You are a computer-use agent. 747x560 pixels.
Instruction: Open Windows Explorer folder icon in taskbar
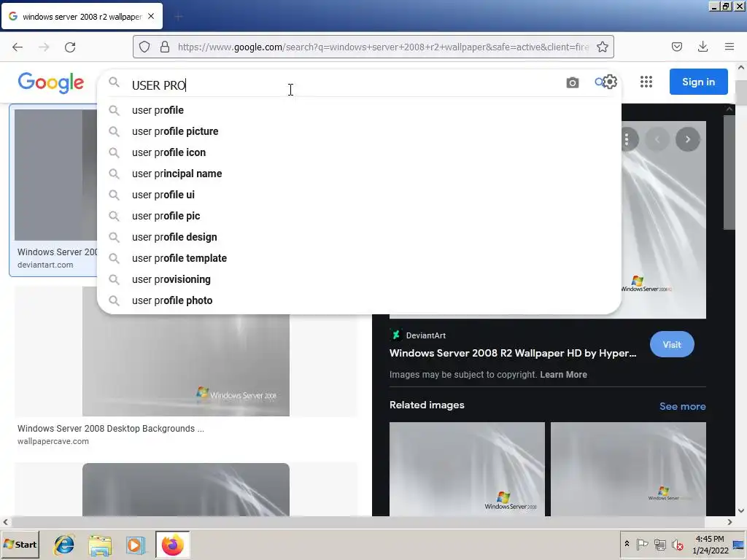click(99, 544)
